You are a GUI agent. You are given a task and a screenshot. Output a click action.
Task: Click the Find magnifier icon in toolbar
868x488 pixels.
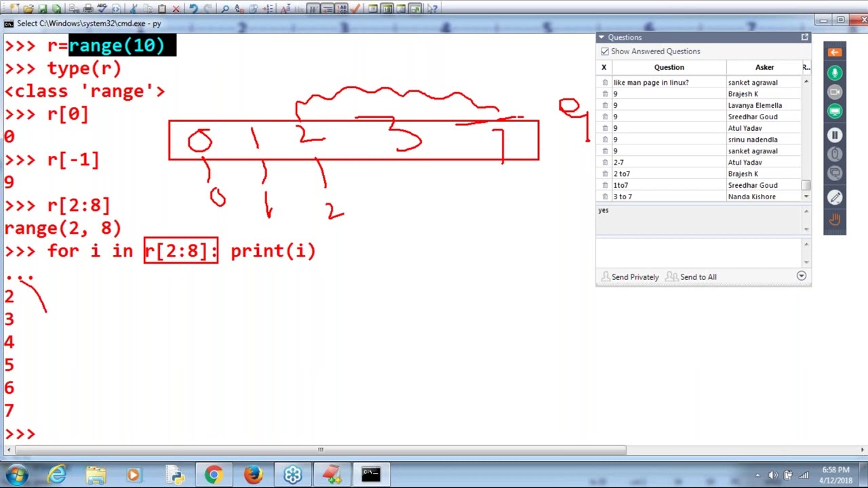pos(225,9)
